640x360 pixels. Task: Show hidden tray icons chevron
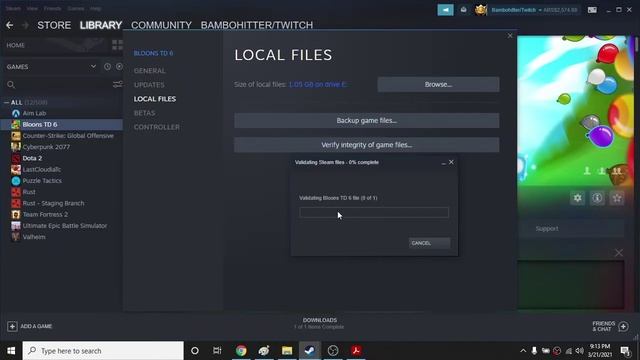pyautogui.click(x=523, y=351)
